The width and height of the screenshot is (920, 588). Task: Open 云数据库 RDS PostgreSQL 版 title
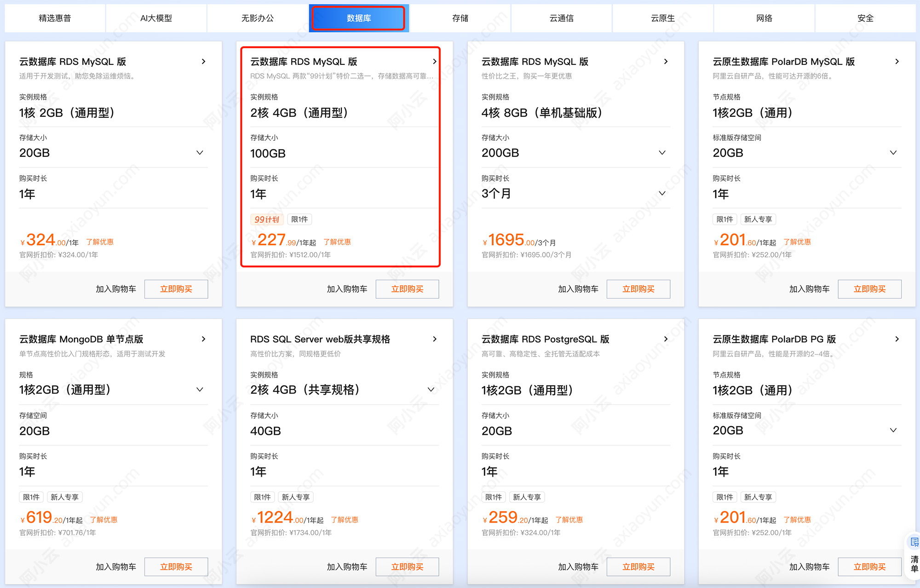click(x=546, y=339)
